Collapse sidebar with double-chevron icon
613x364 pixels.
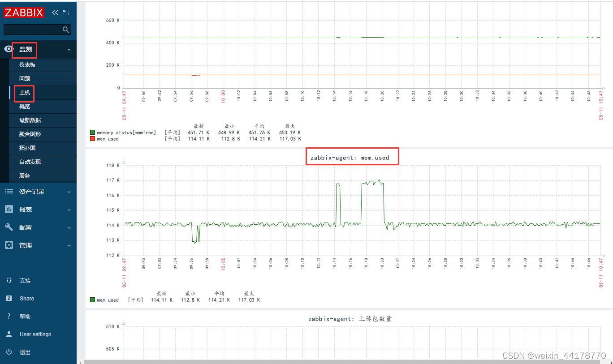point(55,13)
